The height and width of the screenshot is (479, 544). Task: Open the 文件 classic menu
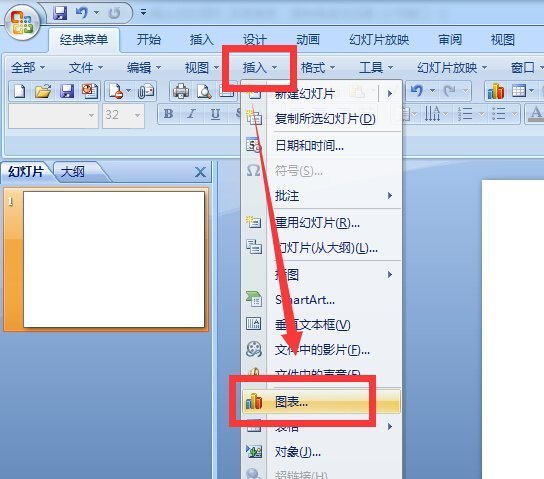click(86, 67)
